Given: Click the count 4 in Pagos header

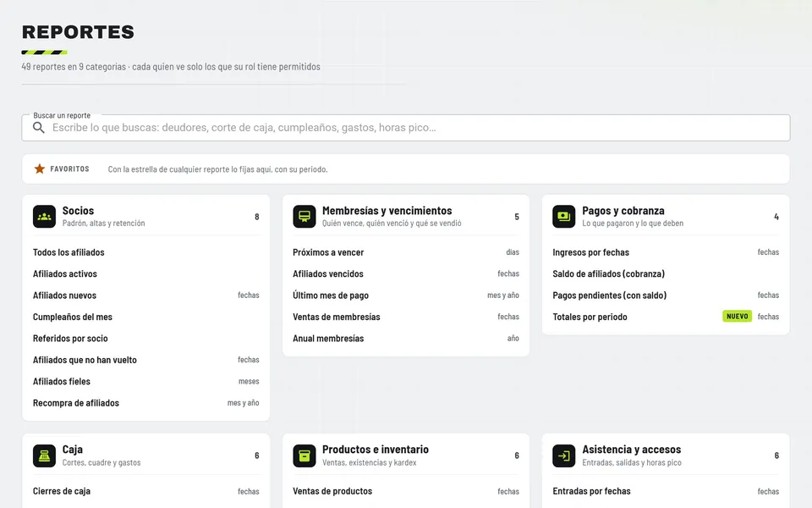Looking at the screenshot, I should click(x=776, y=217).
